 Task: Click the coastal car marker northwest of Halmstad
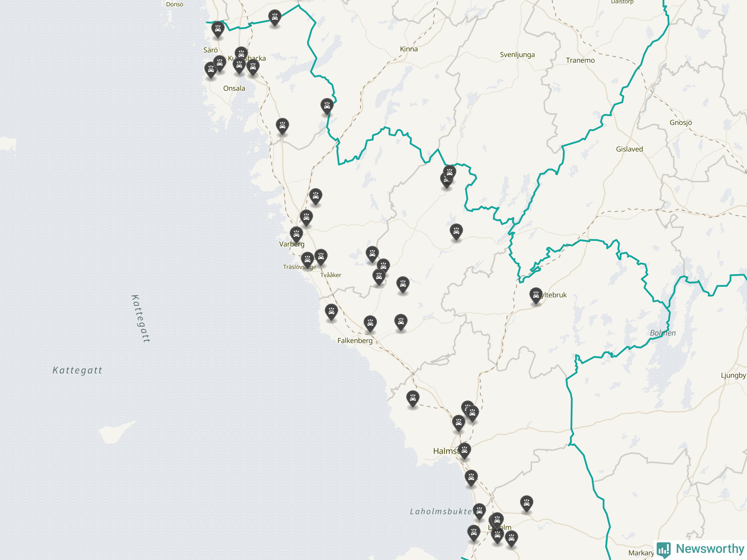click(413, 399)
